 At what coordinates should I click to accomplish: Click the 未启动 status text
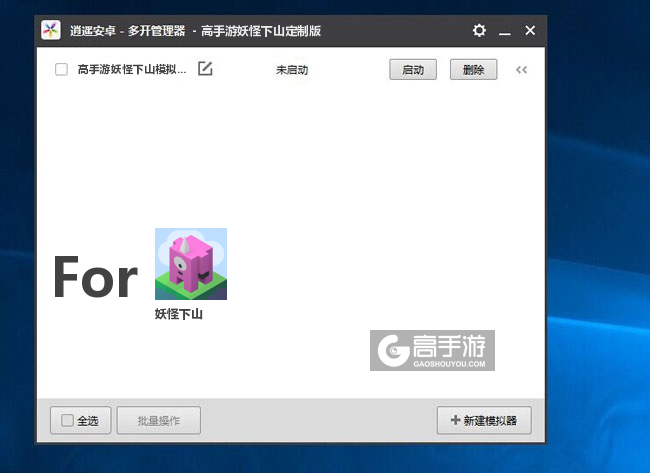tap(292, 70)
